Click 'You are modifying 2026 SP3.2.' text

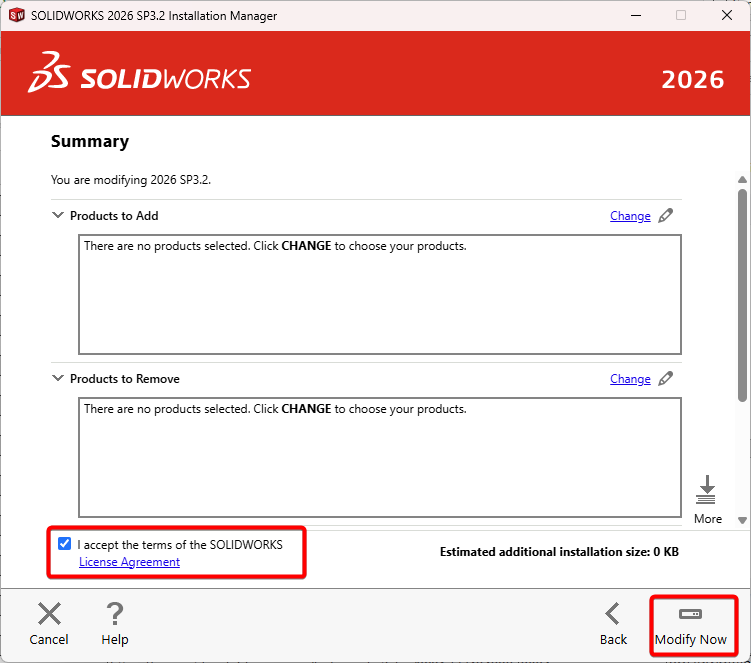(x=131, y=180)
